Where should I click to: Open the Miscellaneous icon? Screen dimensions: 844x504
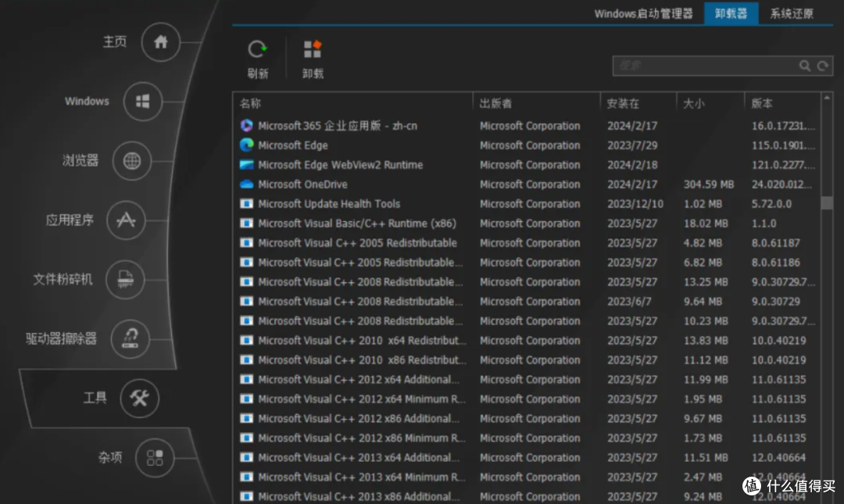click(155, 458)
